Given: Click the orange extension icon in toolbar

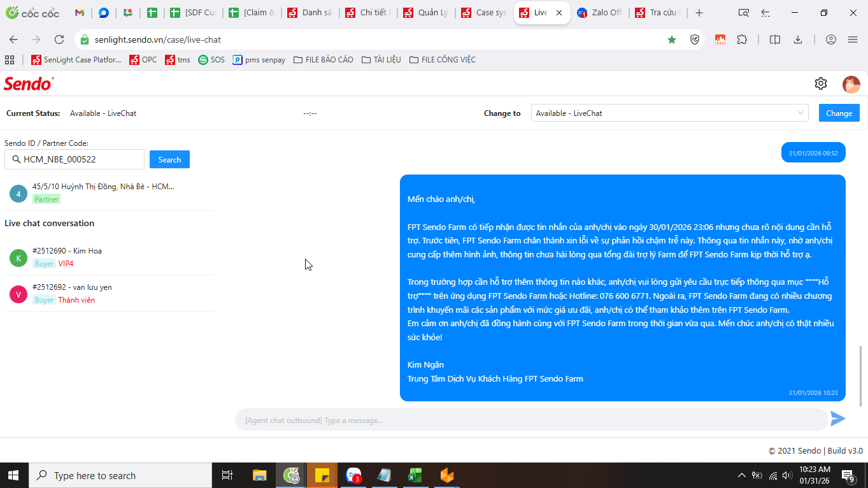Looking at the screenshot, I should pos(720,39).
